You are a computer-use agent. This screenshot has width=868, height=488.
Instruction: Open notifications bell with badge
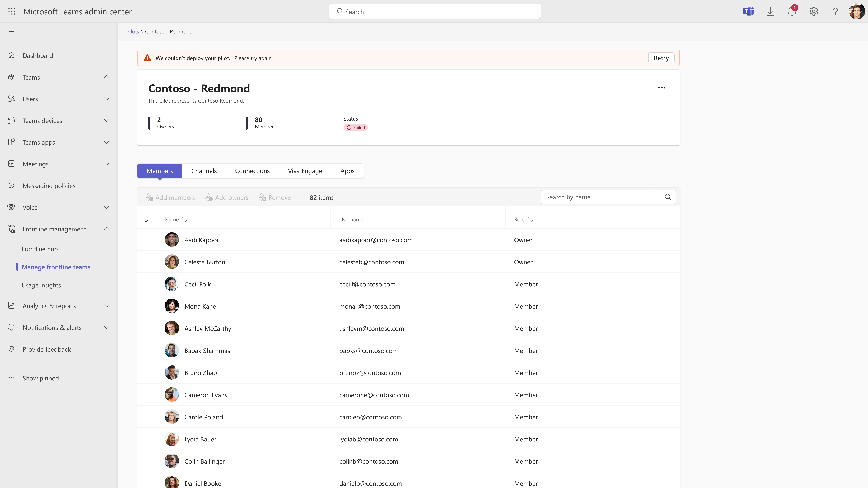click(x=792, y=11)
